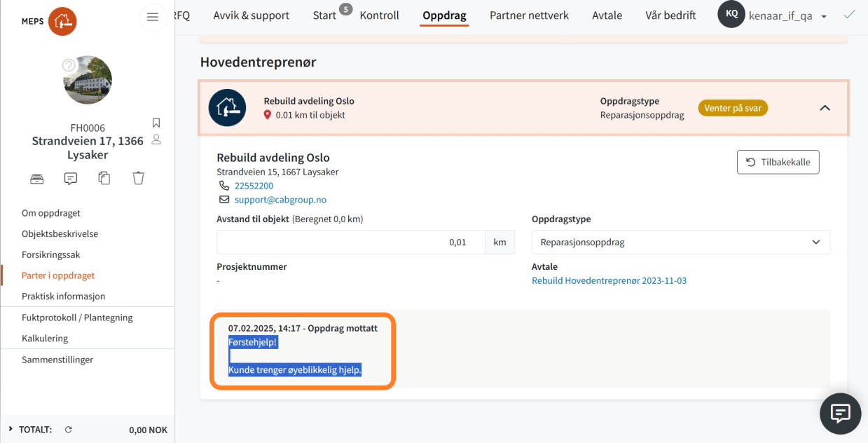This screenshot has height=443, width=868.
Task: Call phone number 22552200
Action: coord(254,186)
